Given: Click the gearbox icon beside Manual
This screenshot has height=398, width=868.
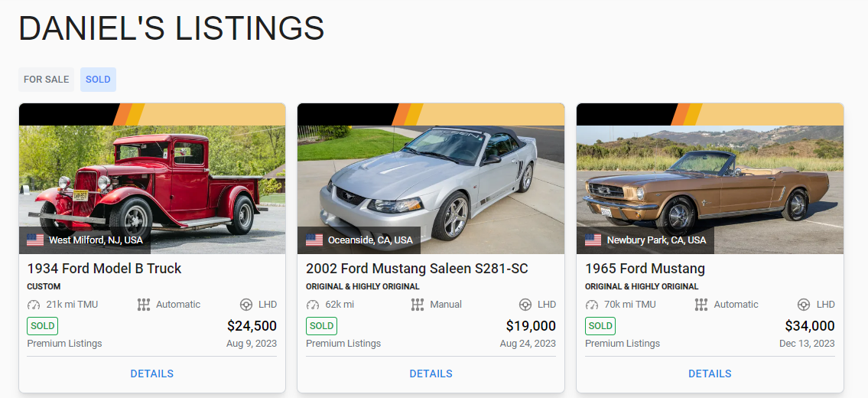Looking at the screenshot, I should 418,305.
